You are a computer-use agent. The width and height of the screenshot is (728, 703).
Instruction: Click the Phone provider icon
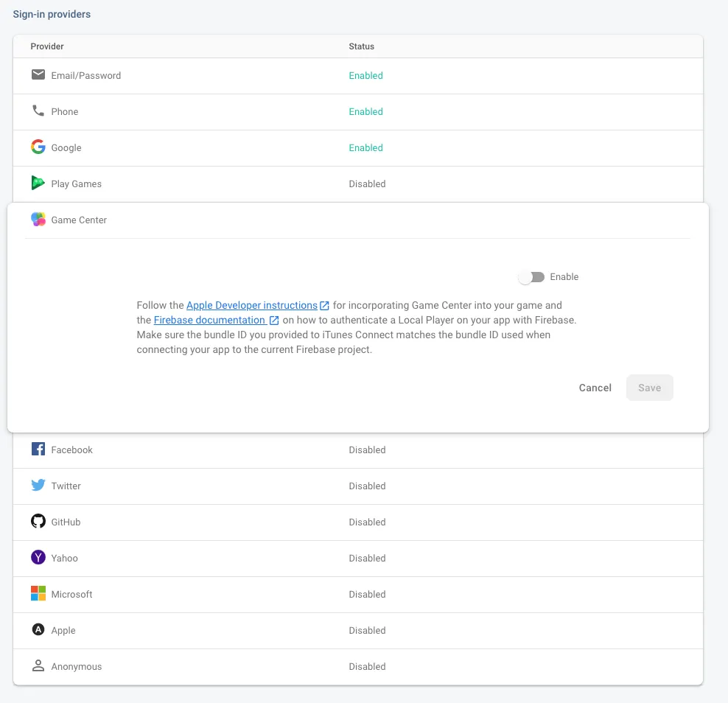click(x=38, y=111)
